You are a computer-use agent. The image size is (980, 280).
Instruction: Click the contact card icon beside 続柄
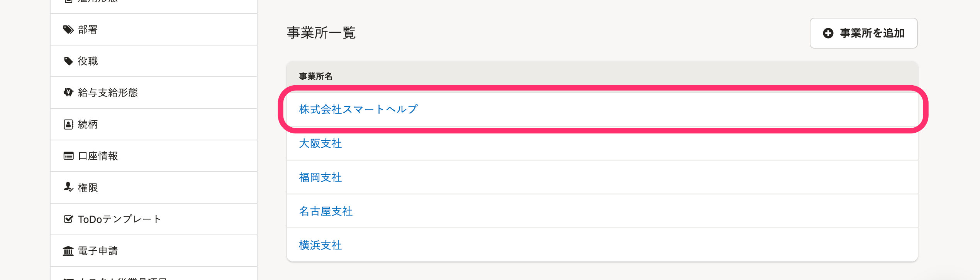[68, 125]
